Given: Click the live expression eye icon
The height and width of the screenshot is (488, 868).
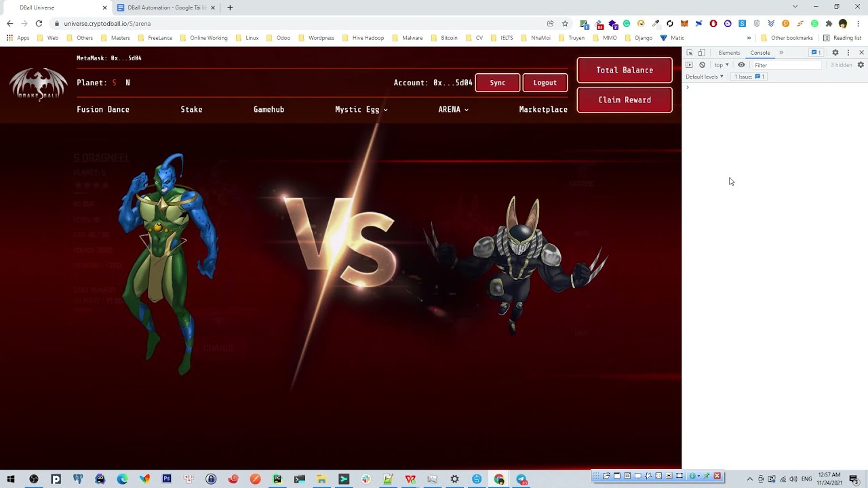Looking at the screenshot, I should tap(741, 65).
